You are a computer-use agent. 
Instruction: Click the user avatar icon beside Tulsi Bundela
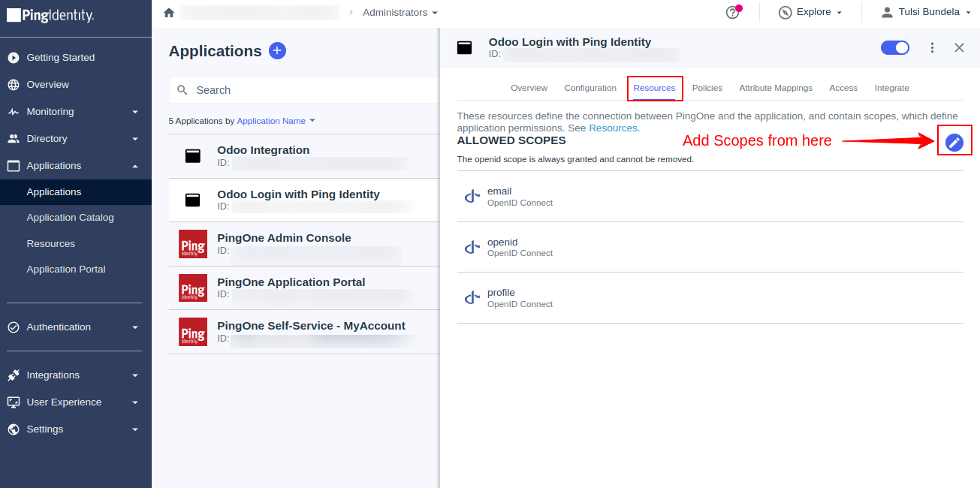(x=887, y=12)
